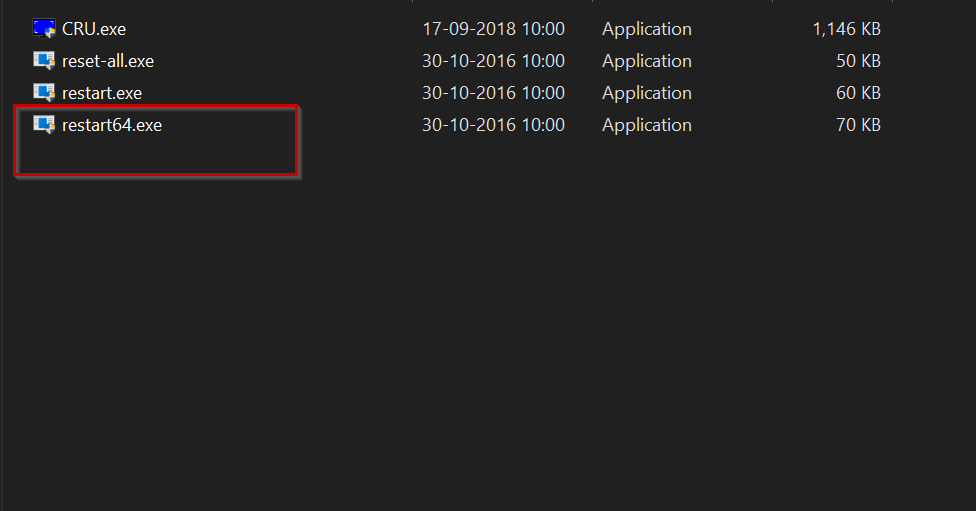Click the date on the restart64.exe row
976x511 pixels.
click(x=494, y=125)
